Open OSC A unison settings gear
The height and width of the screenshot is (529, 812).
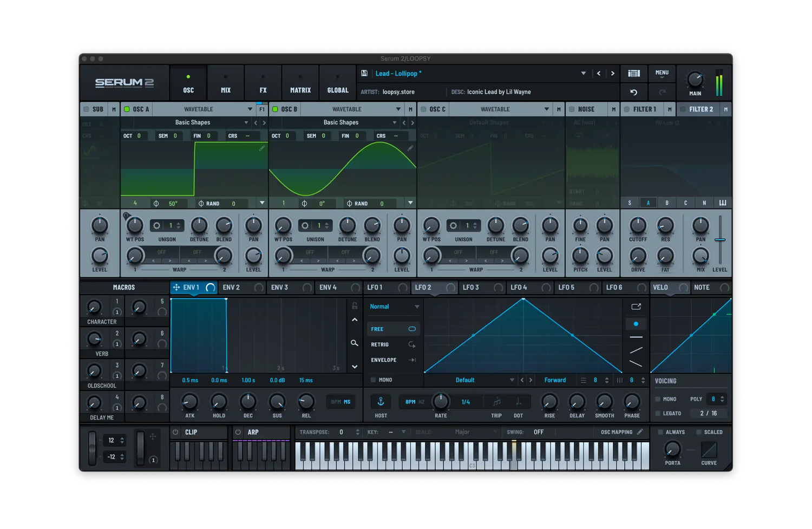click(x=156, y=226)
